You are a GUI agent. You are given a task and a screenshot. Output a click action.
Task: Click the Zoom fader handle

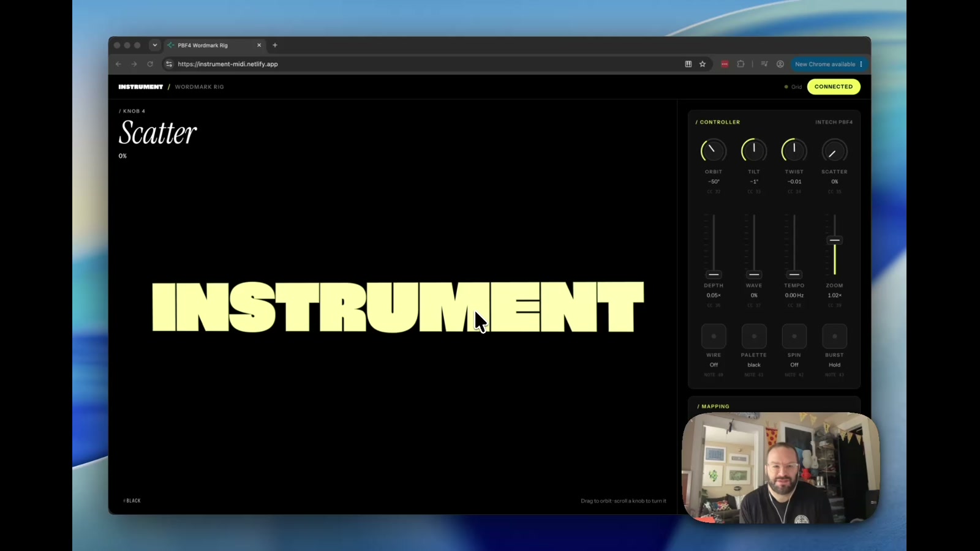pyautogui.click(x=834, y=240)
